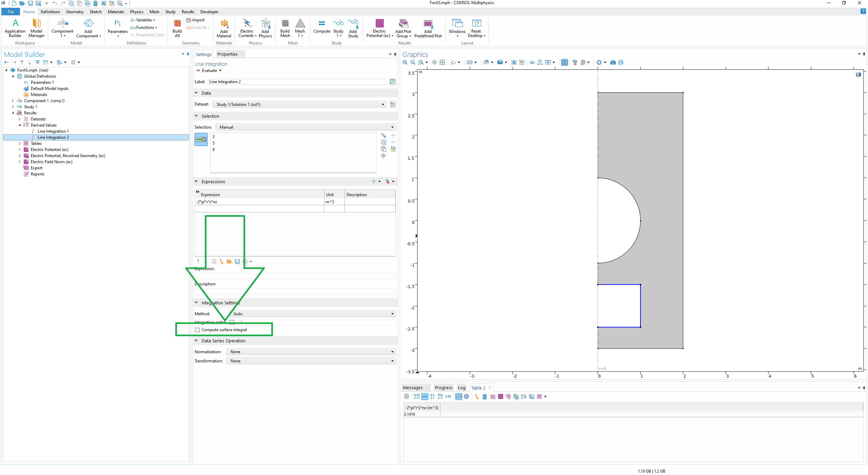Open the Physics ribbon tab
Image resolution: width=868 pixels, height=475 pixels.
(137, 12)
